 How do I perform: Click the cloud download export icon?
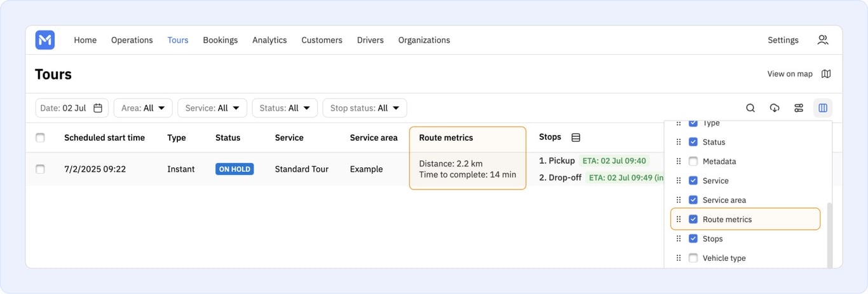(775, 108)
